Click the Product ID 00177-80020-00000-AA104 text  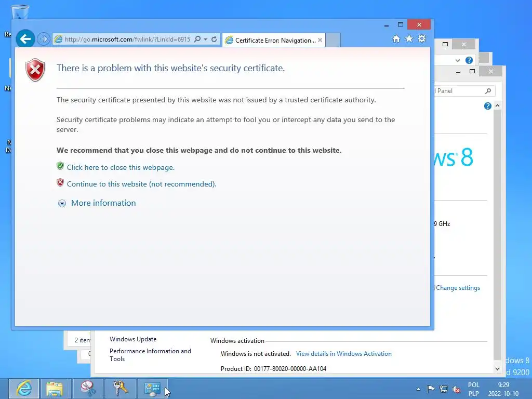[x=273, y=369]
